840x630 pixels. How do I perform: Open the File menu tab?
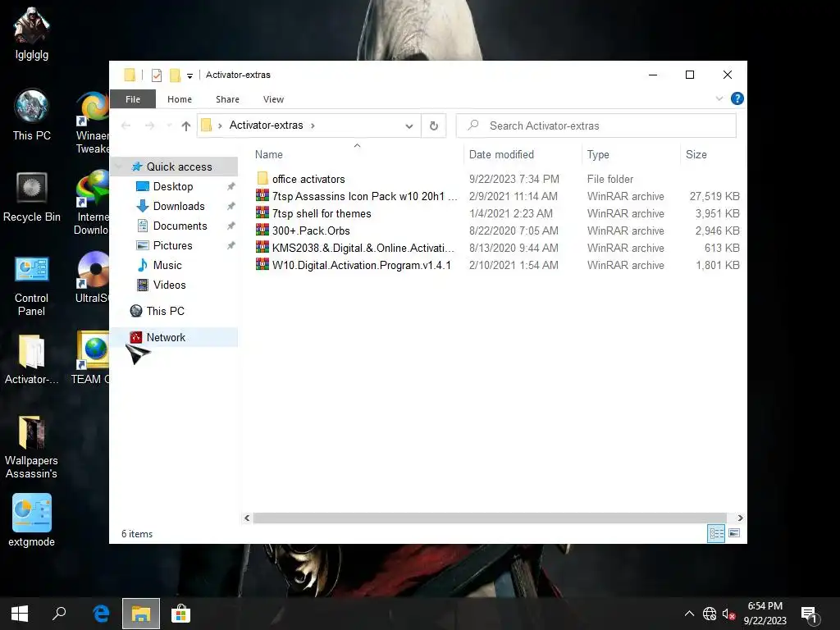coord(133,99)
